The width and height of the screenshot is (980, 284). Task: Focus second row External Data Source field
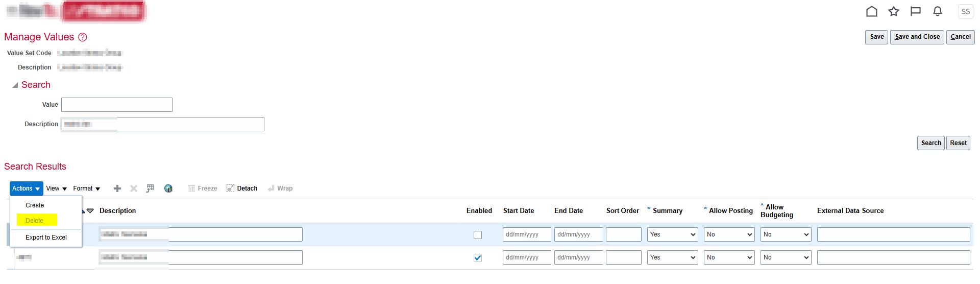tap(894, 257)
